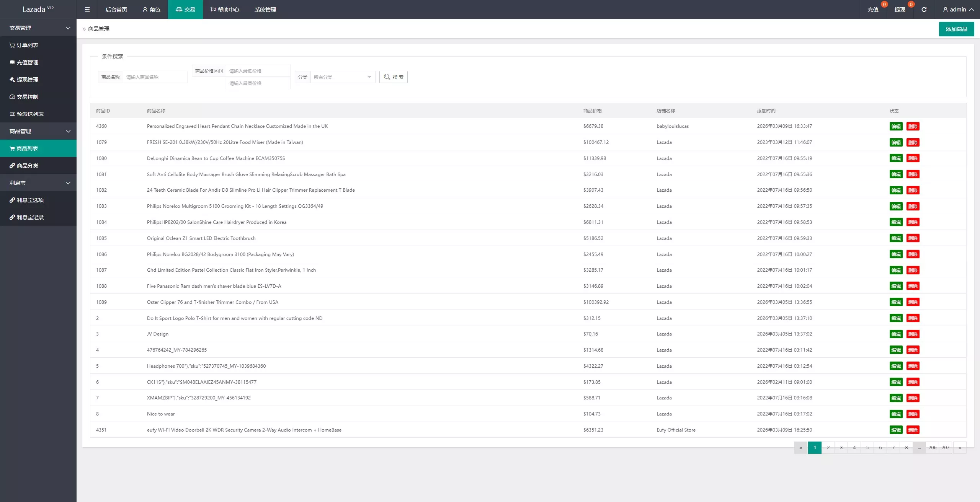Delete product 1080 DeLonghi Coffee Machine

tap(913, 158)
